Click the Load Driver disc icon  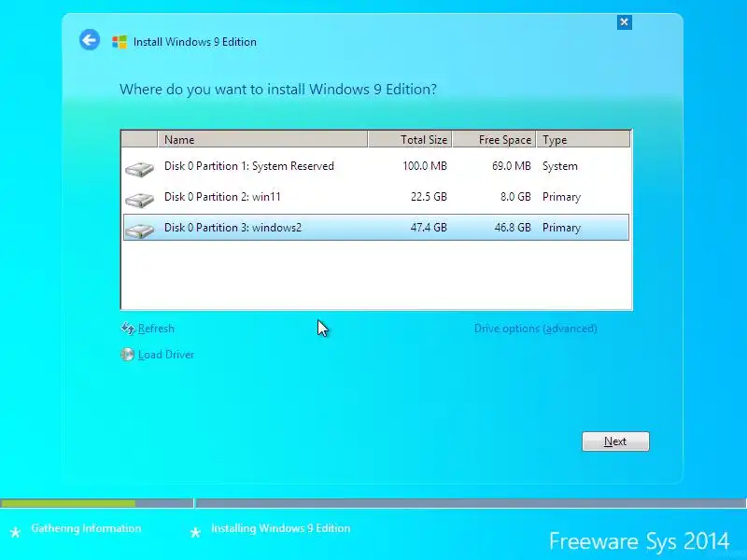click(x=127, y=355)
